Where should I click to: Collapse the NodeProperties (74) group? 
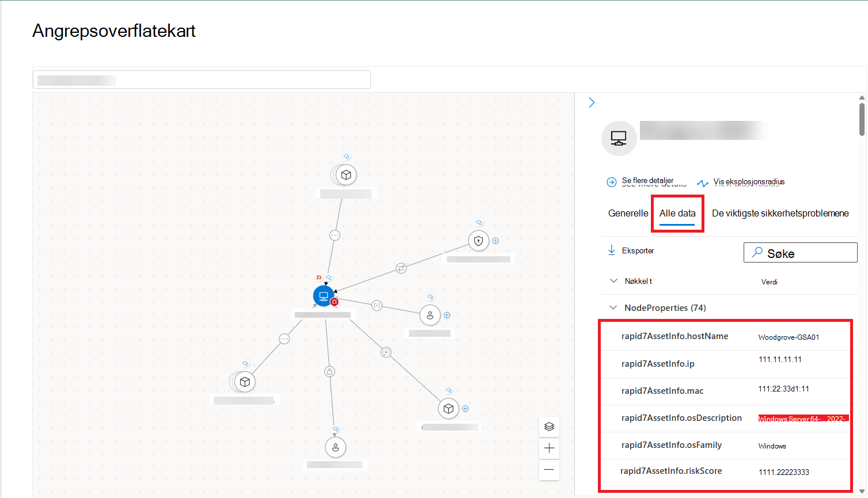point(613,308)
